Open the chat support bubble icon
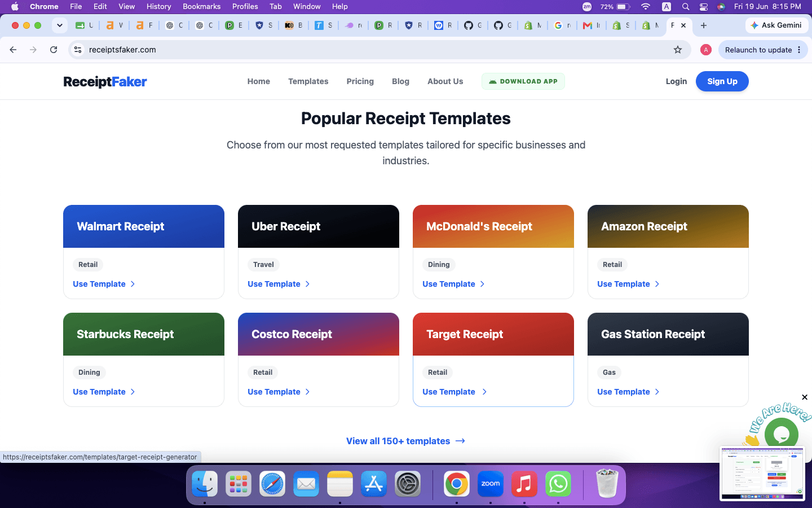The width and height of the screenshot is (812, 508). tap(782, 435)
